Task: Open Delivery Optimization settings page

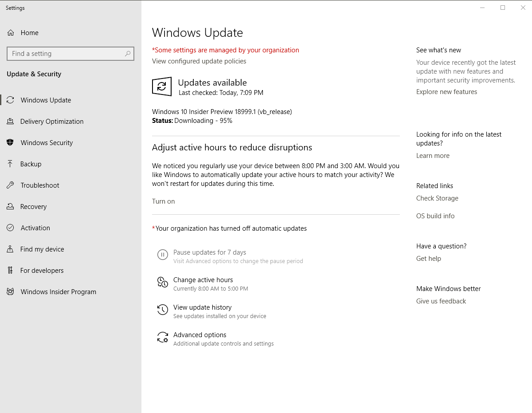Action: click(x=51, y=122)
